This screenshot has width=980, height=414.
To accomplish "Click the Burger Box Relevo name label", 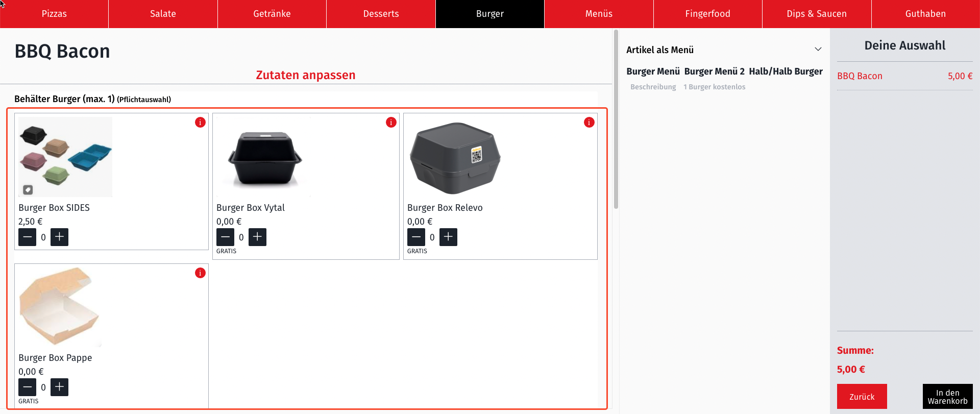I will click(445, 208).
